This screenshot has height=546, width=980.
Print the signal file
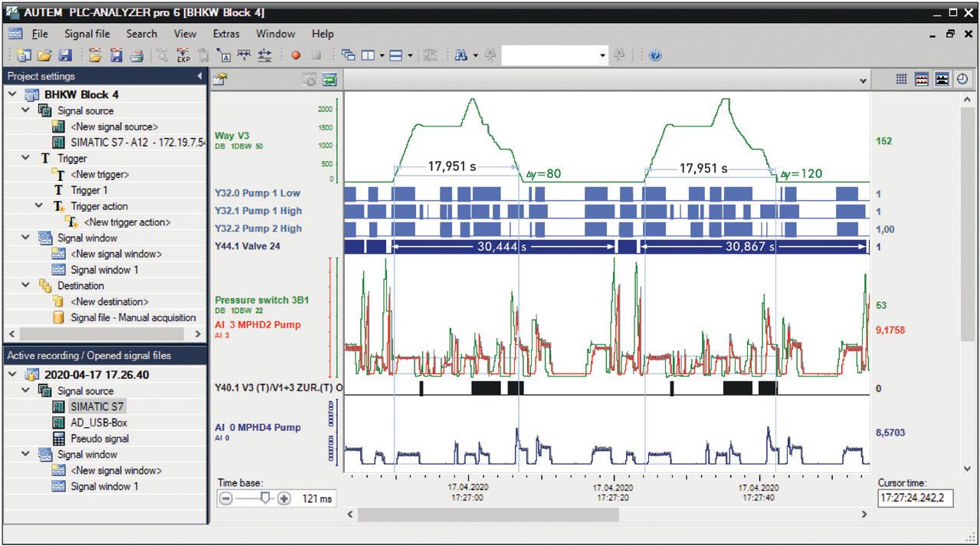[137, 55]
